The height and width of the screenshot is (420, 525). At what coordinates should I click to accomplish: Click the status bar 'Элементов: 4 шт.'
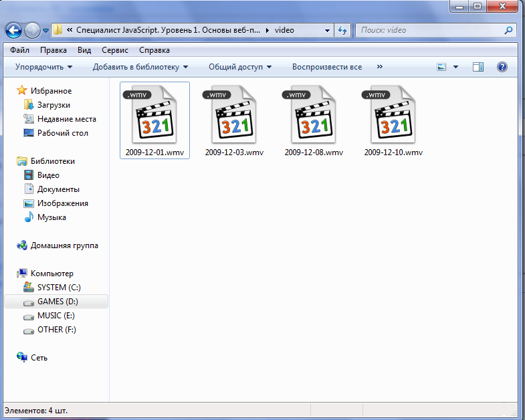click(x=36, y=410)
